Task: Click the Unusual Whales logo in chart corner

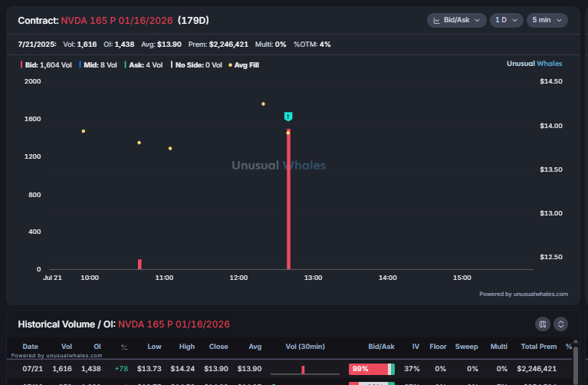Action: (534, 64)
